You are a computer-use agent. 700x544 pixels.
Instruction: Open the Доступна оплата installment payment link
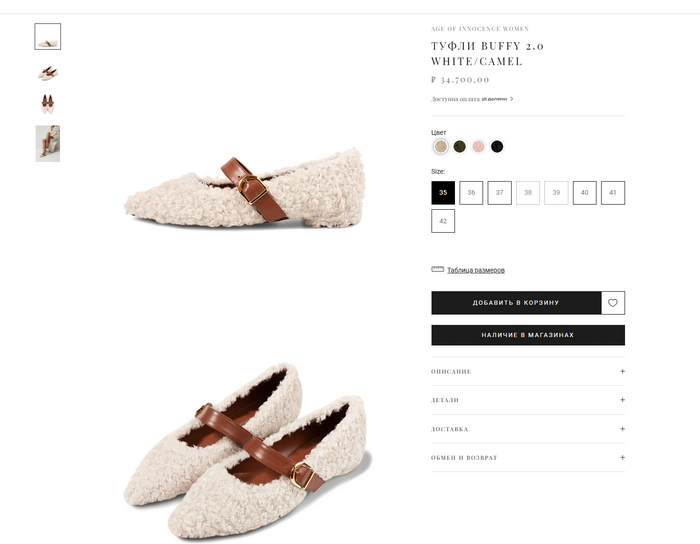[472, 99]
